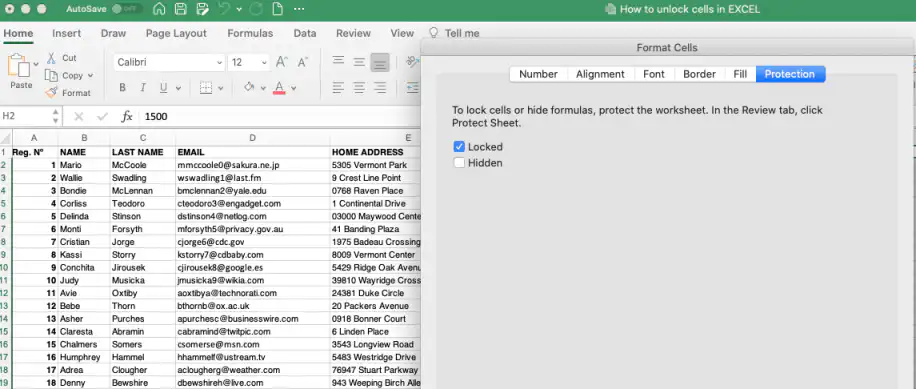Expand the Borders dropdown arrow

tap(220, 89)
